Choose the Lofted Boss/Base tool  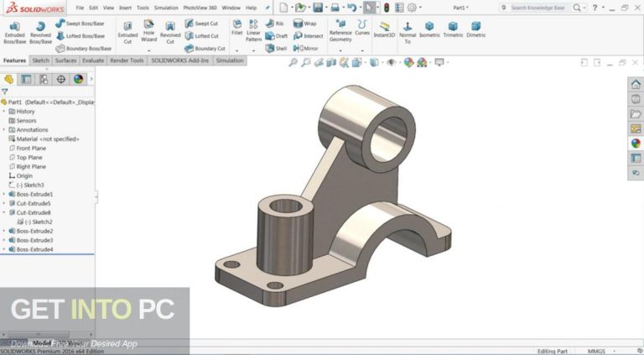coord(80,36)
